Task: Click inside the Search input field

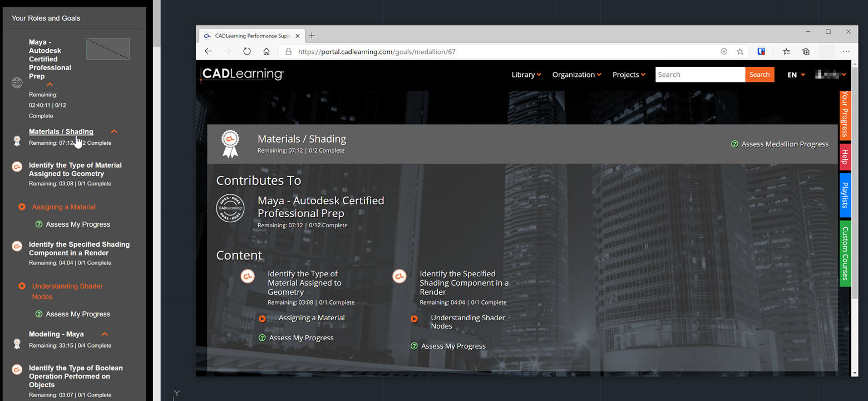Action: click(699, 75)
